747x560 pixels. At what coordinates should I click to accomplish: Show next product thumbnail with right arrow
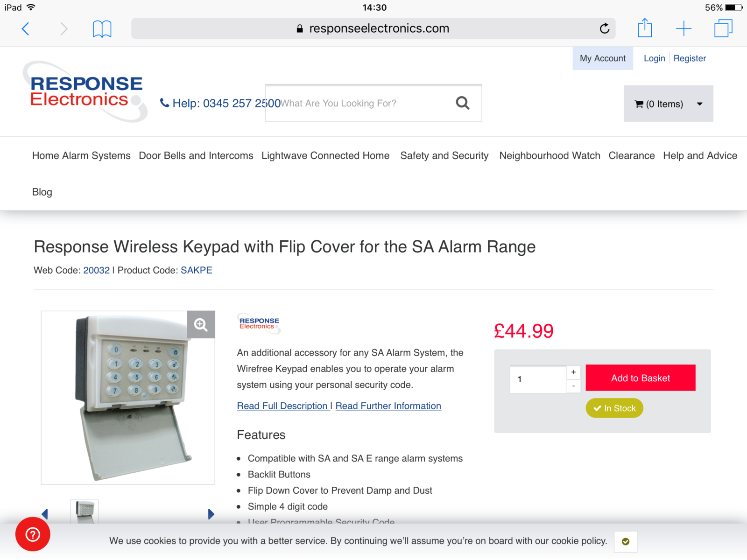tap(211, 514)
